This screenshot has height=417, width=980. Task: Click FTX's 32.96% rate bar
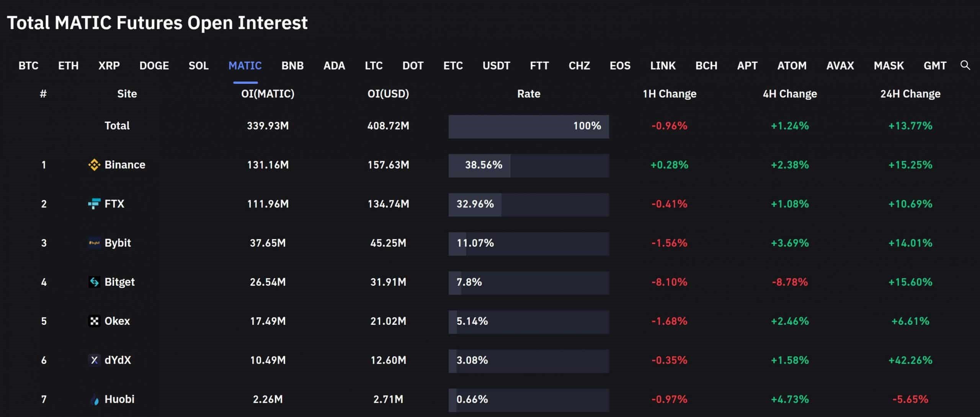point(529,205)
